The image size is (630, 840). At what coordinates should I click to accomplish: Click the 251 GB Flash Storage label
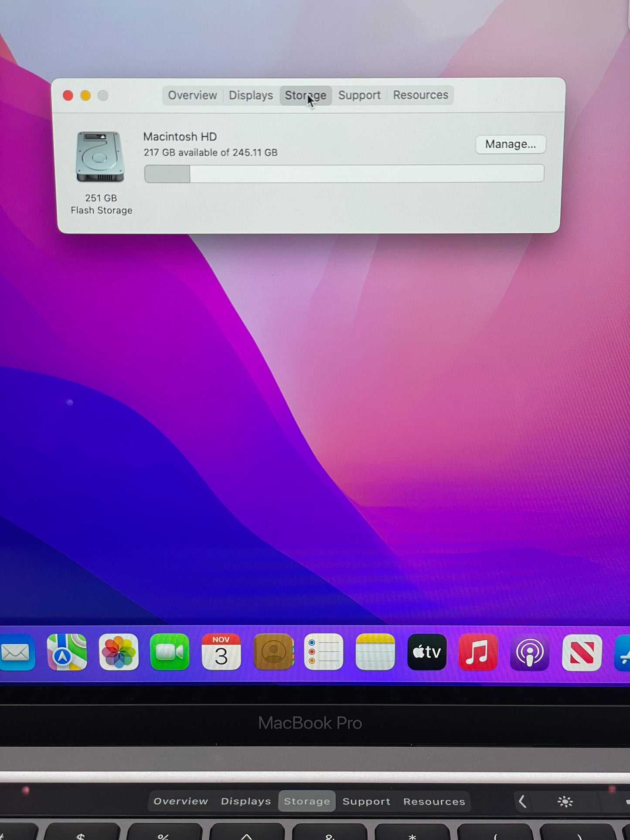pos(101,204)
